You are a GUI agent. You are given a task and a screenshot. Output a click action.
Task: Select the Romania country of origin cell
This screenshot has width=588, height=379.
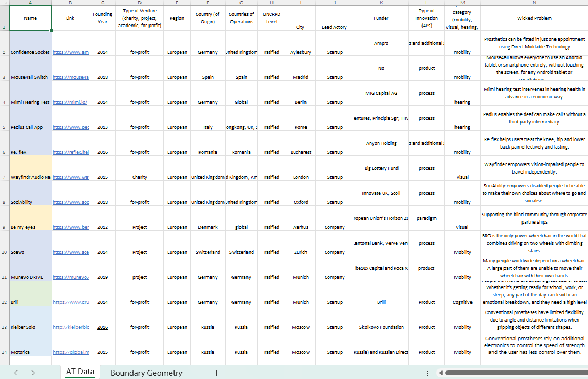click(x=208, y=143)
